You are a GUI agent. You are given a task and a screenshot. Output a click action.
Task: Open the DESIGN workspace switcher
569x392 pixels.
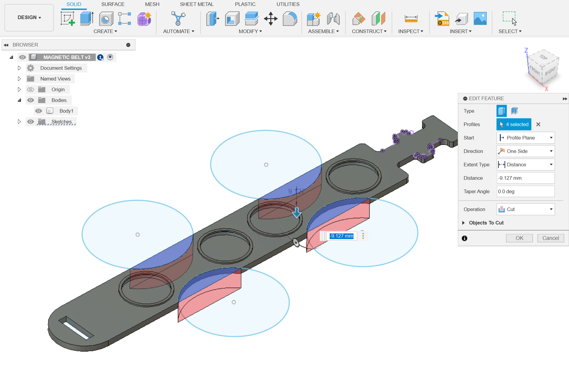click(29, 18)
